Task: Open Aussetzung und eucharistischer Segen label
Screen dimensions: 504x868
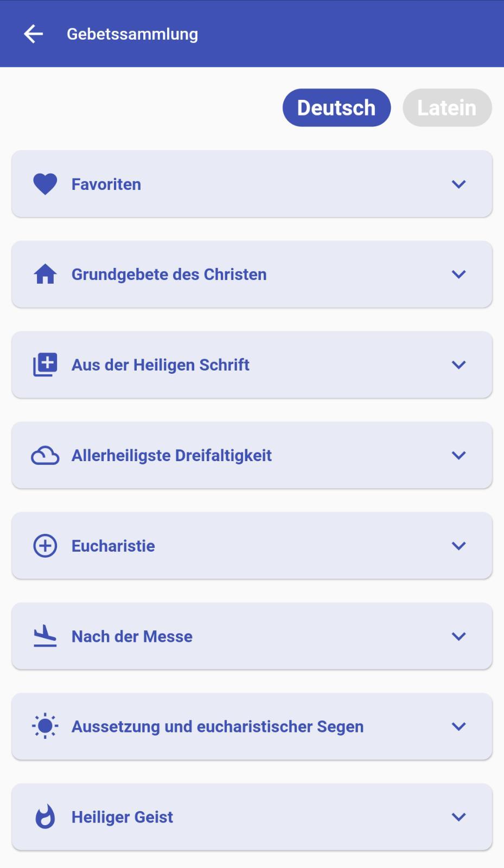Action: [218, 726]
